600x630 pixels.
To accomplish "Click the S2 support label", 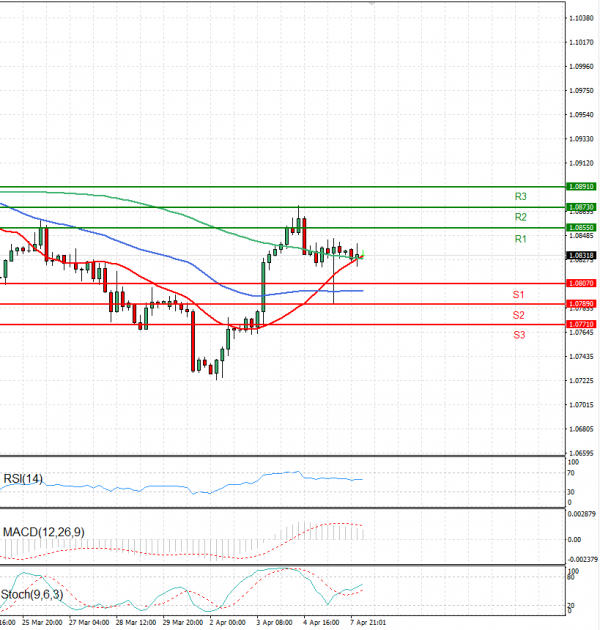I will (x=518, y=315).
